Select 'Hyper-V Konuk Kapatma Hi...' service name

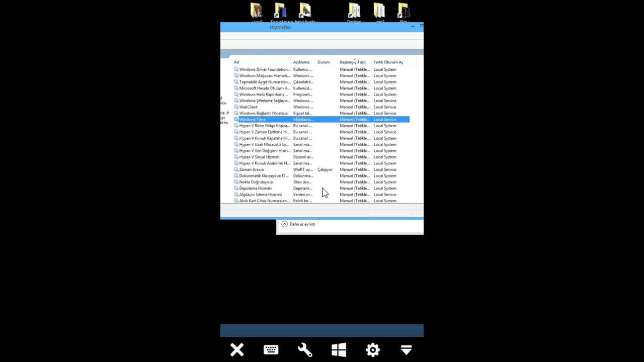click(x=265, y=138)
